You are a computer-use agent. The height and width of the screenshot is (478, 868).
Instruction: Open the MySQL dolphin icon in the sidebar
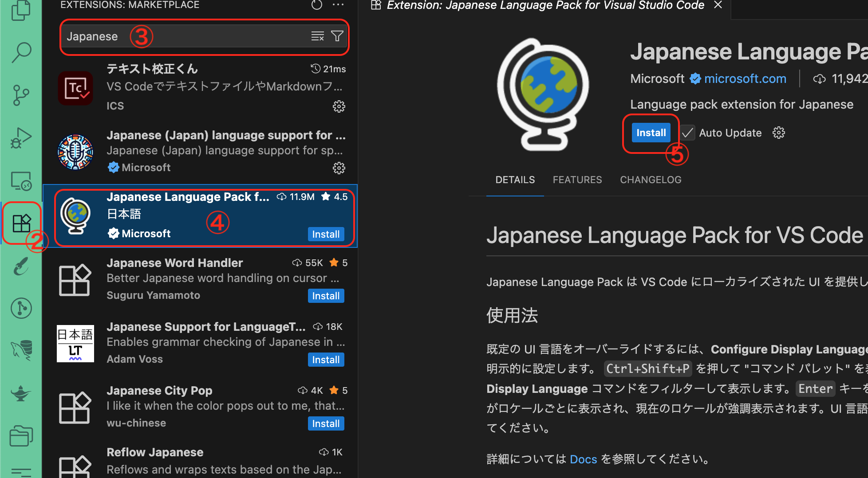(x=21, y=350)
